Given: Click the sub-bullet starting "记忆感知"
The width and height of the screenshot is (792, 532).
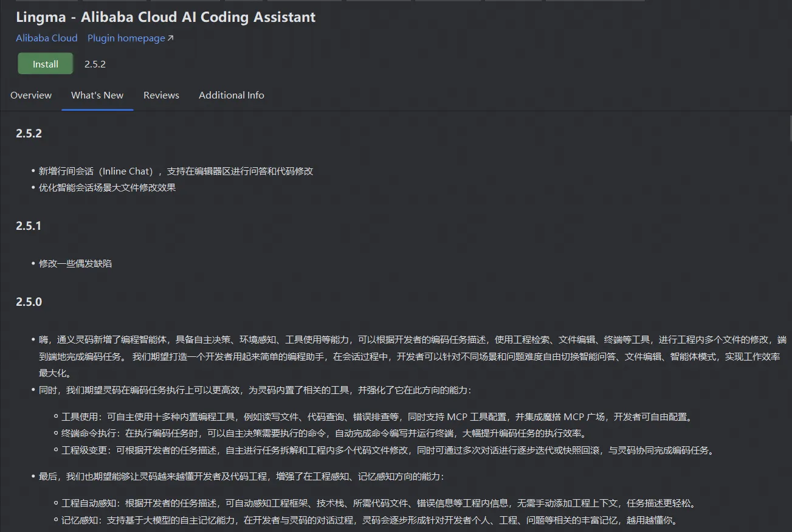Looking at the screenshot, I should tap(370, 520).
